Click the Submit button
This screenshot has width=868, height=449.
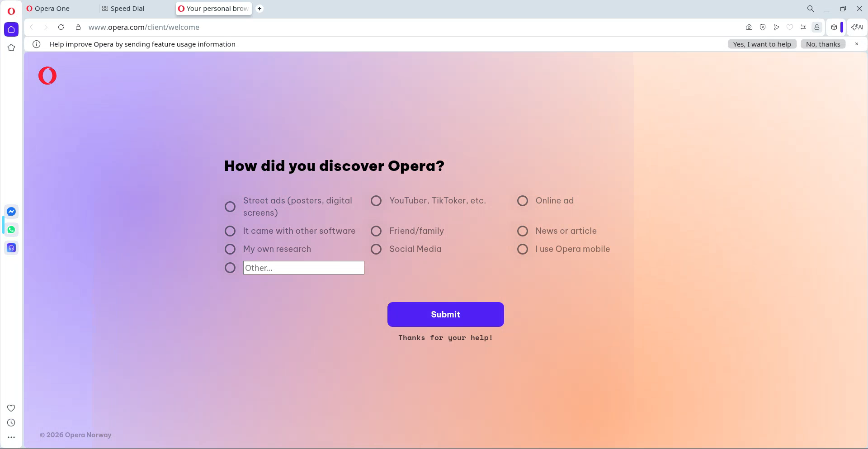[x=445, y=314]
